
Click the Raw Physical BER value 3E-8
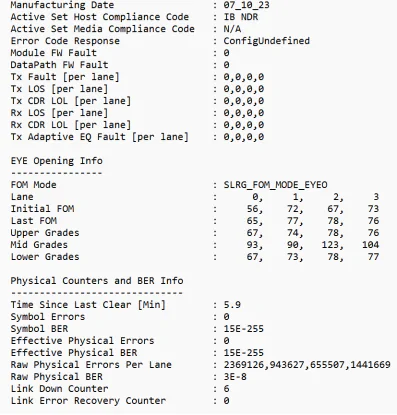pyautogui.click(x=235, y=377)
